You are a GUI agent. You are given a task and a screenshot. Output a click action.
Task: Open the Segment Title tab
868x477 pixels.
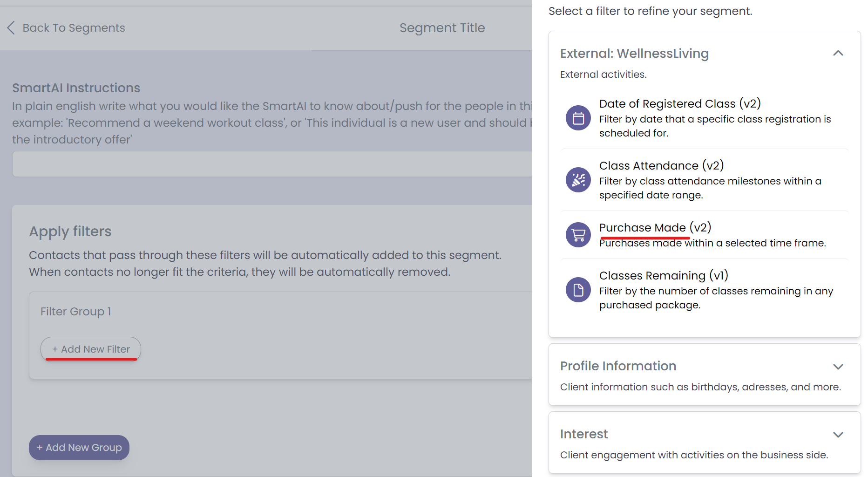tap(442, 27)
